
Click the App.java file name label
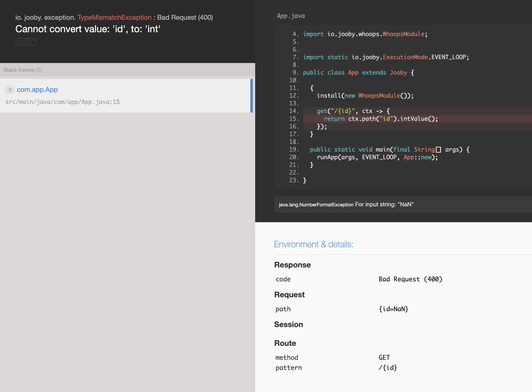coord(291,16)
